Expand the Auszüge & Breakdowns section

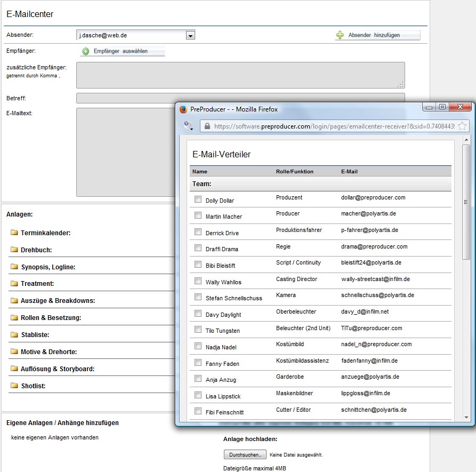58,301
